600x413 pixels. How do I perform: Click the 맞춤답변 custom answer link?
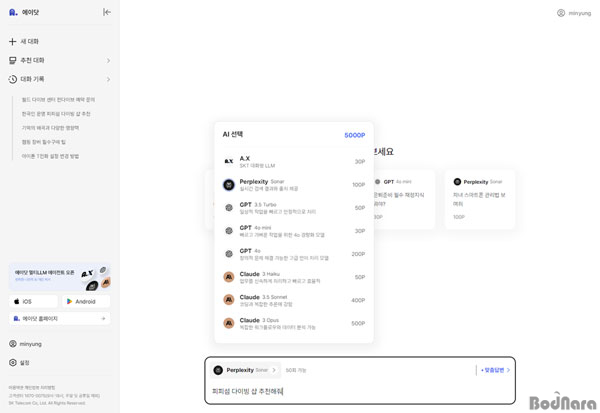point(495,370)
